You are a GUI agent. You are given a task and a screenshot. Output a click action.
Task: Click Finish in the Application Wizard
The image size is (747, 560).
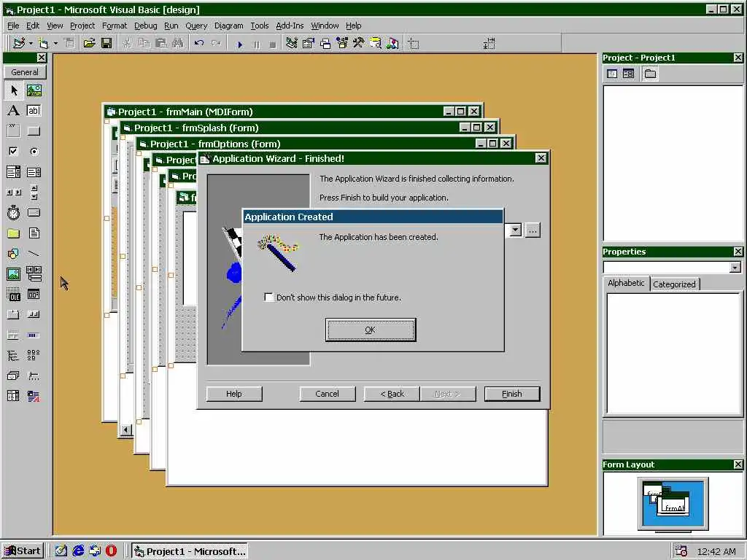[512, 394]
